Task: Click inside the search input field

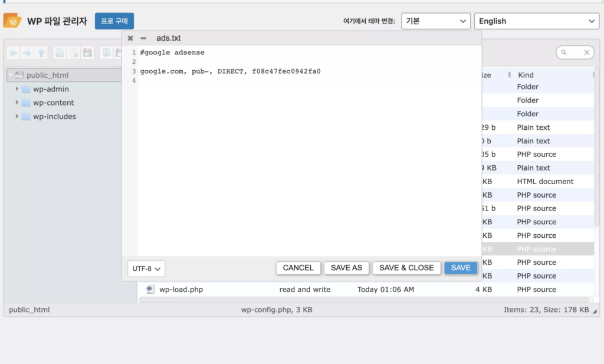Action: [x=575, y=53]
